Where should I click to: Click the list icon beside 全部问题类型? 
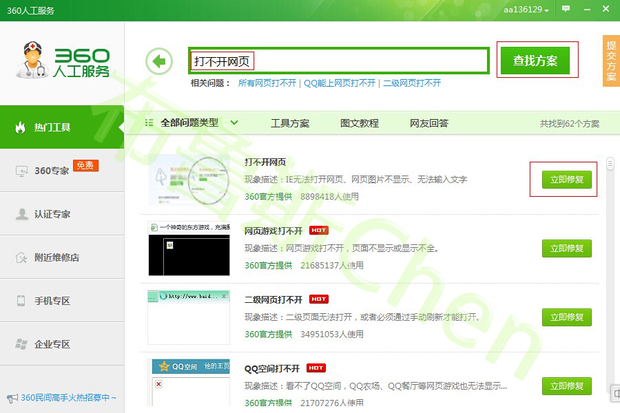[149, 123]
